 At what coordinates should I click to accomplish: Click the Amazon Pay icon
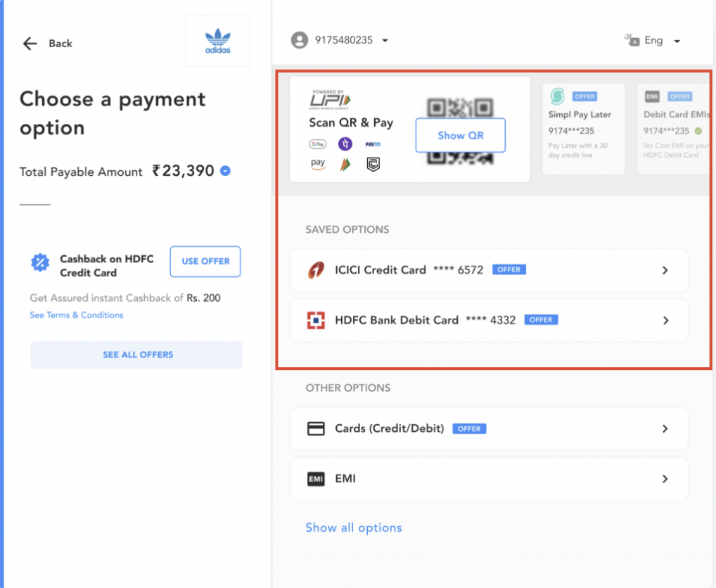point(318,165)
